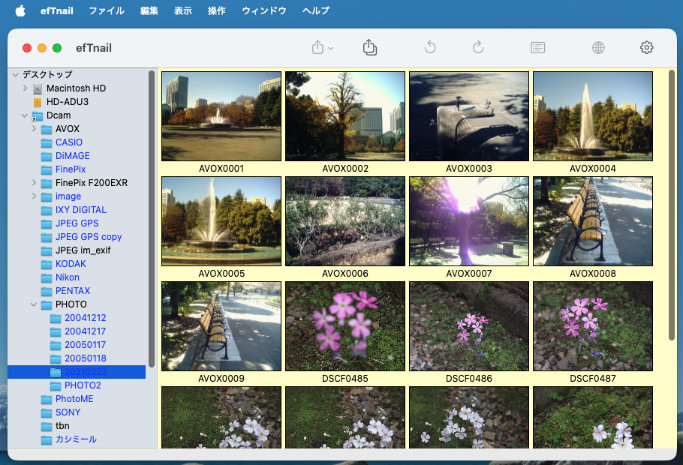Open settings with the gear icon

(x=647, y=47)
